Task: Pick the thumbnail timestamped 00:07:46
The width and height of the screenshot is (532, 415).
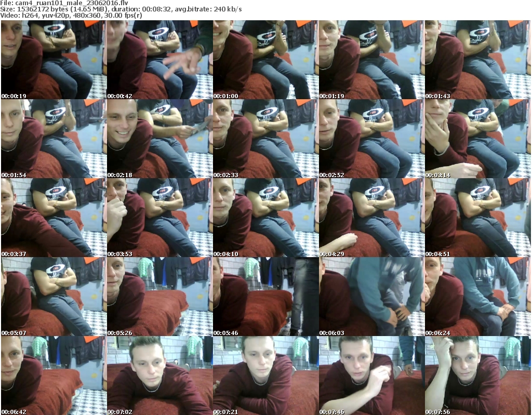Action: pos(371,376)
